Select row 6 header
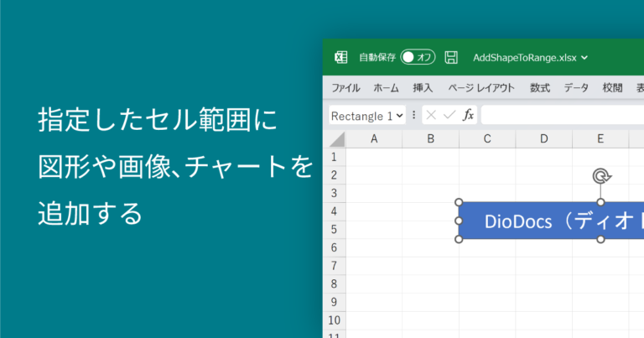Viewport: 644px width, 338px height. click(334, 247)
